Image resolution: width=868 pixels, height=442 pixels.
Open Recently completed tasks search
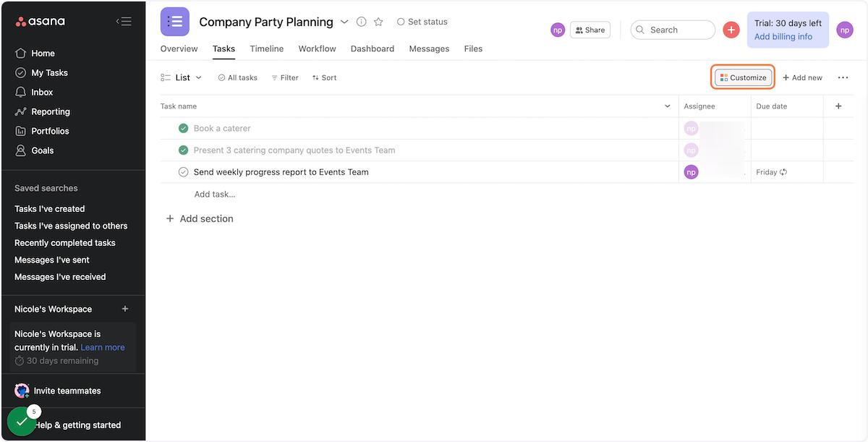[65, 243]
